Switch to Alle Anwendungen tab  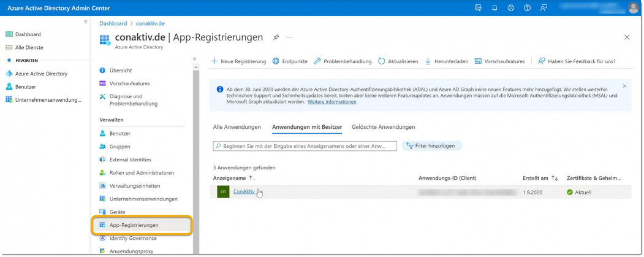pos(237,127)
